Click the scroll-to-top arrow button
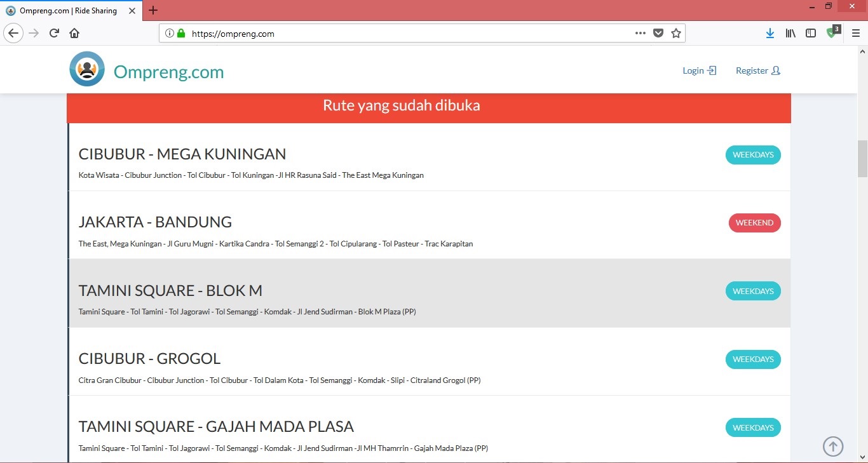 click(833, 446)
